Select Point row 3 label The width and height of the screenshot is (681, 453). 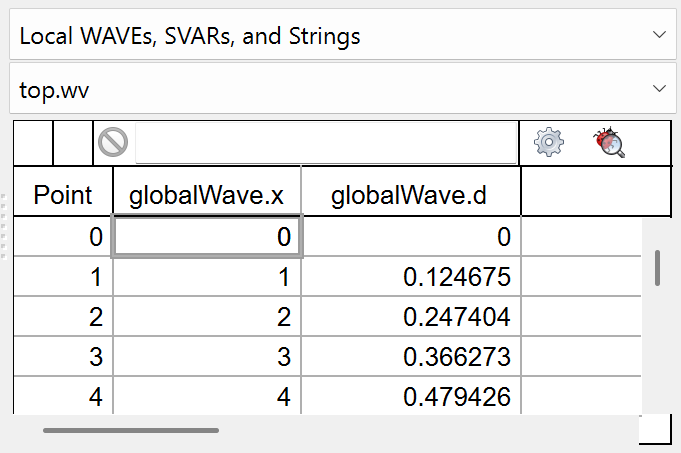(x=63, y=358)
